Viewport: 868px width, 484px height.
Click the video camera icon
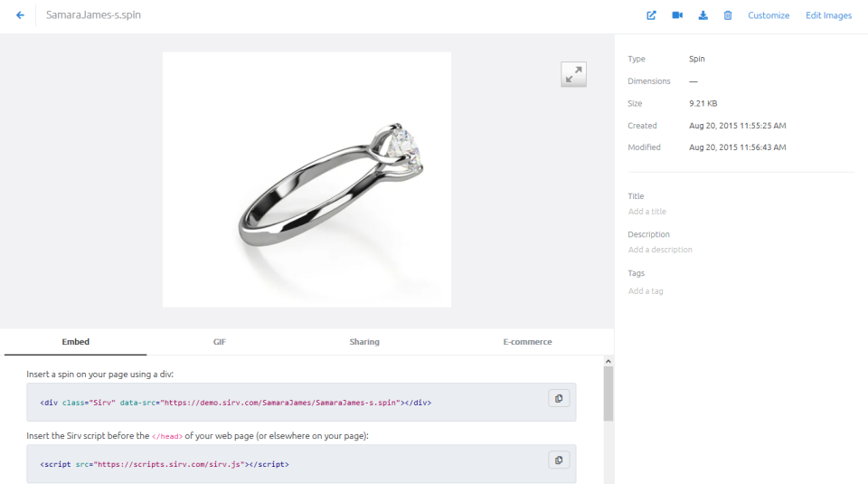pos(677,15)
